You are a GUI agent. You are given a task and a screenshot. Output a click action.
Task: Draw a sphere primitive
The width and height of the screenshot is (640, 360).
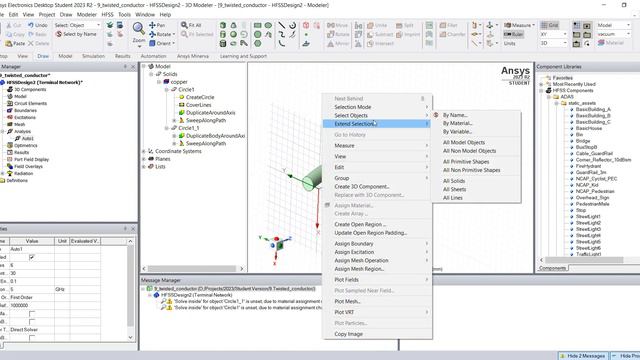point(233,34)
